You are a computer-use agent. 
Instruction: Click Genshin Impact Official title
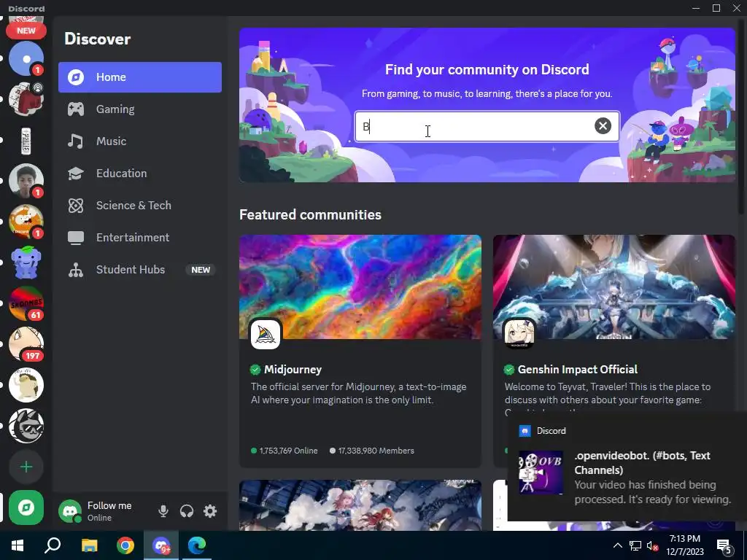pyautogui.click(x=578, y=370)
